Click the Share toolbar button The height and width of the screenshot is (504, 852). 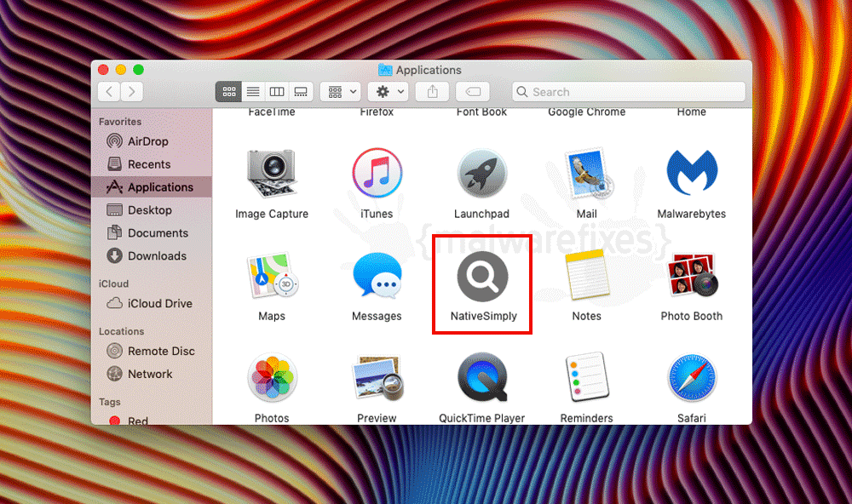click(433, 92)
